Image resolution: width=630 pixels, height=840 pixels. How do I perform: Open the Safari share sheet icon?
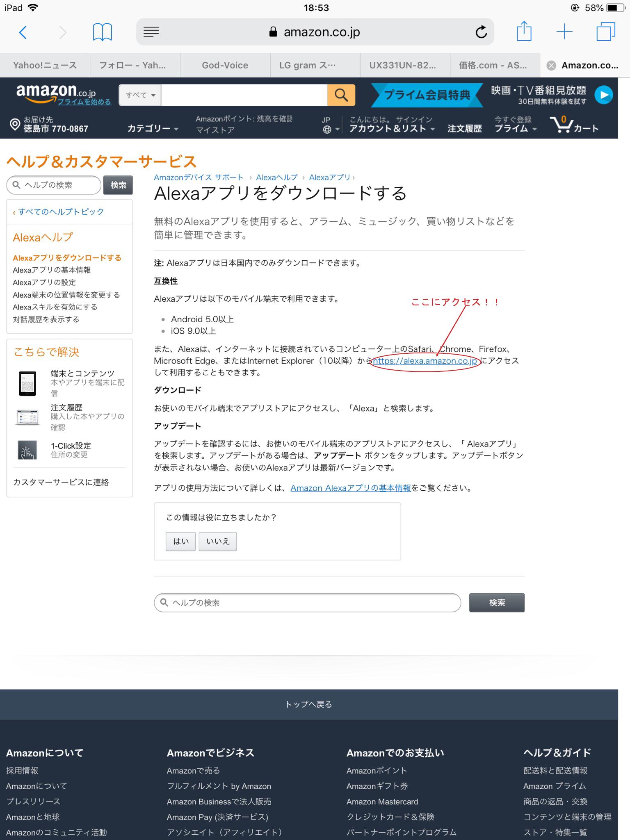click(524, 32)
